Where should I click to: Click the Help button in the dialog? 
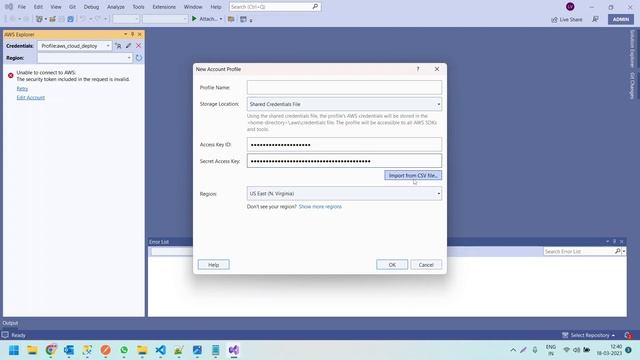pyautogui.click(x=213, y=265)
